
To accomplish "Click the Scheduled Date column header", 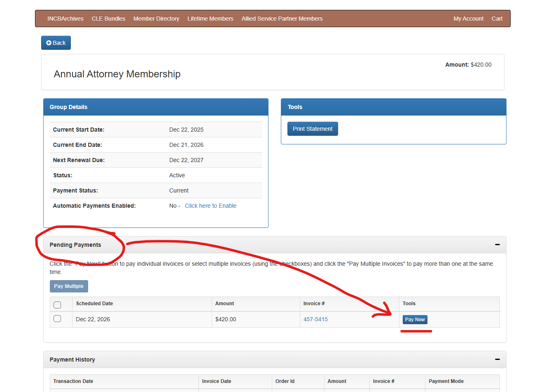I will pos(94,304).
